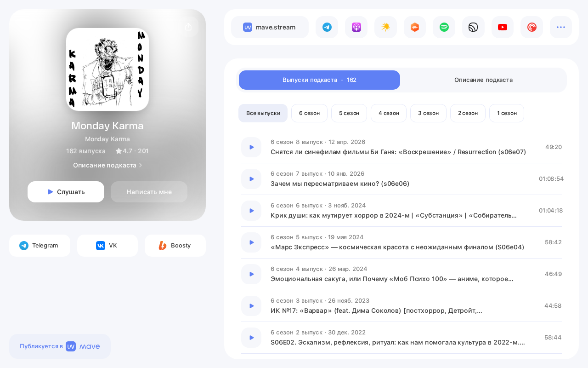Click the Monday Karma cover artwork
Viewport: 588px width, 368px height.
pyautogui.click(x=107, y=69)
